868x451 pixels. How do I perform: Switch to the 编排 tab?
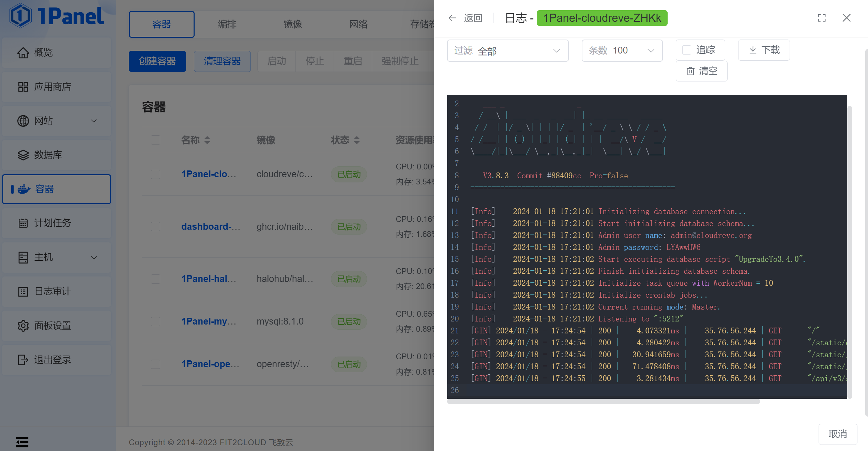click(x=227, y=24)
